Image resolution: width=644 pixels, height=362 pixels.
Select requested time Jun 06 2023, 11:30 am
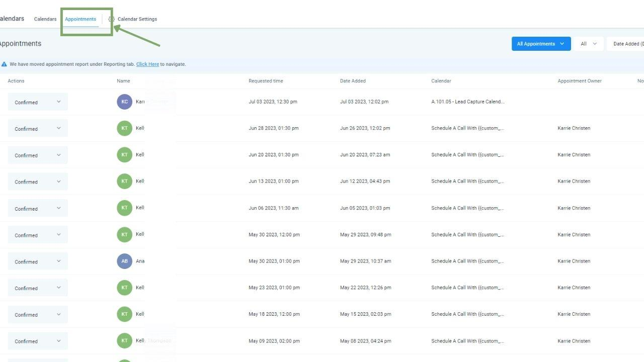tap(274, 208)
